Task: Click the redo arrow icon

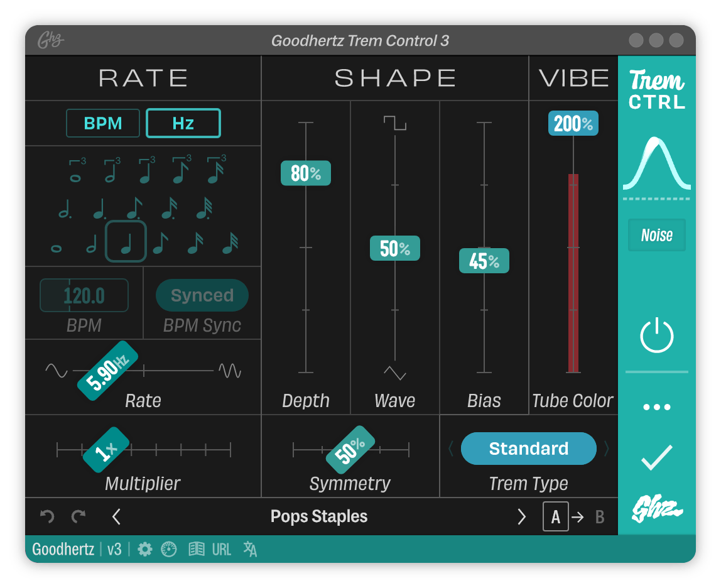Action: point(79,516)
